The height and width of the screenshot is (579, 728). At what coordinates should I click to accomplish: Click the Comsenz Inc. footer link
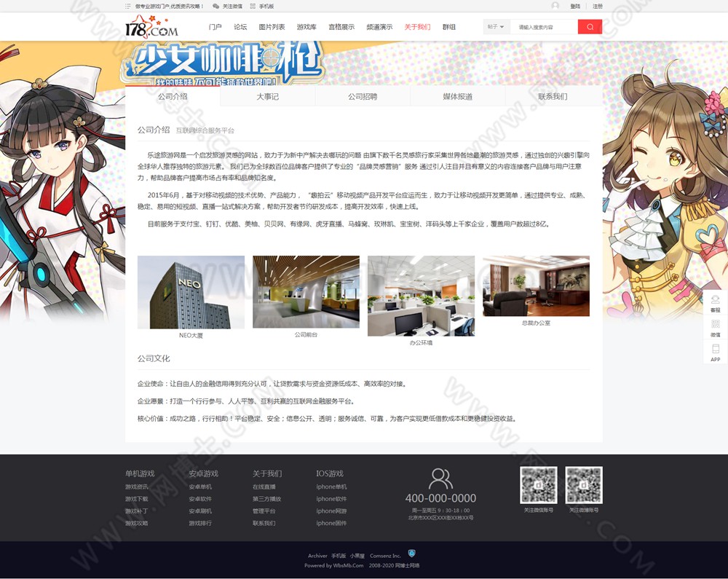[x=385, y=556]
